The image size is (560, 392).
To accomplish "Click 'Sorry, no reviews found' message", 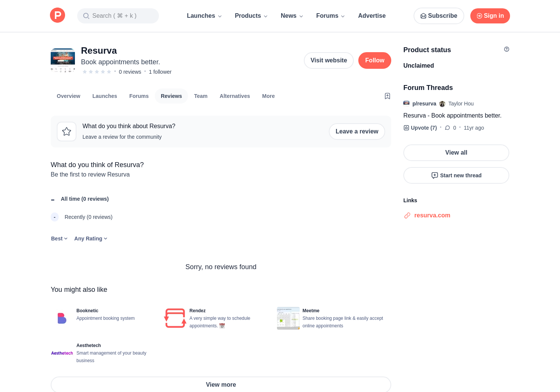I will pos(221,267).
